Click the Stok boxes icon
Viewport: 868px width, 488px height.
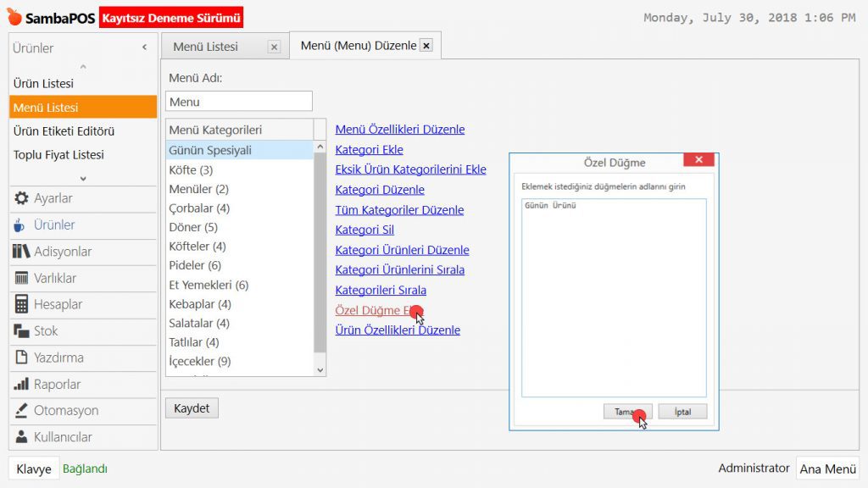point(22,331)
